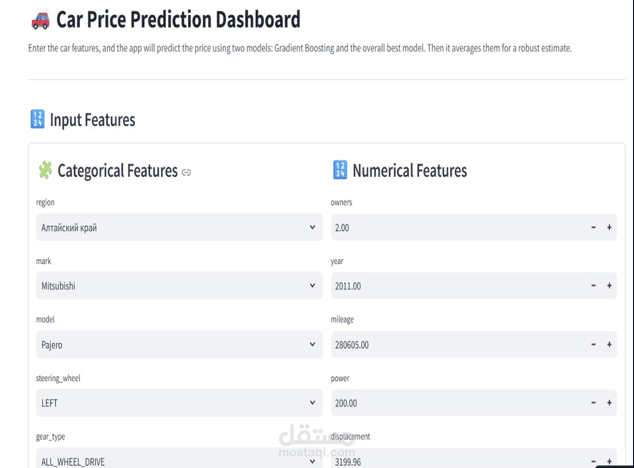The image size is (634, 468).
Task: Open the region dropdown showing Алтайский край
Action: pyautogui.click(x=178, y=228)
